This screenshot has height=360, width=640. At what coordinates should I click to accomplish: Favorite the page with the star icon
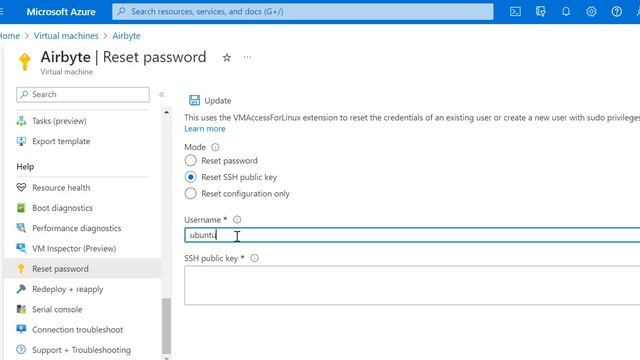point(227,58)
